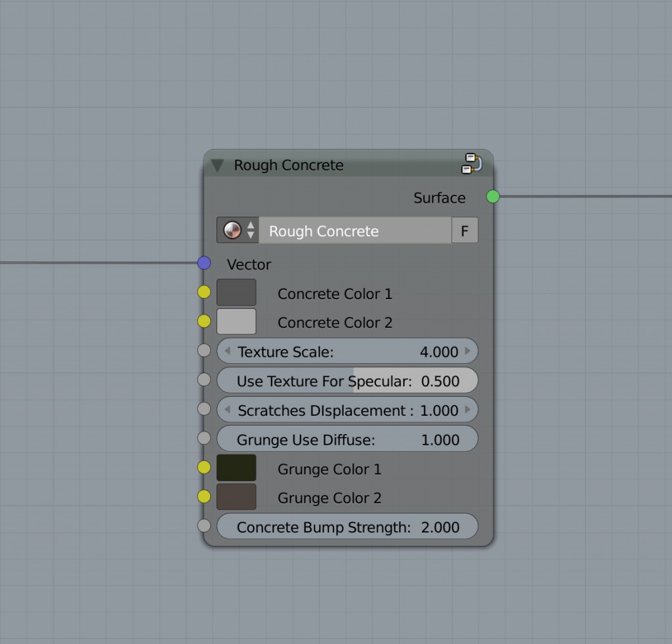Select the Rough Concrete node header title
This screenshot has height=644, width=672.
click(289, 165)
